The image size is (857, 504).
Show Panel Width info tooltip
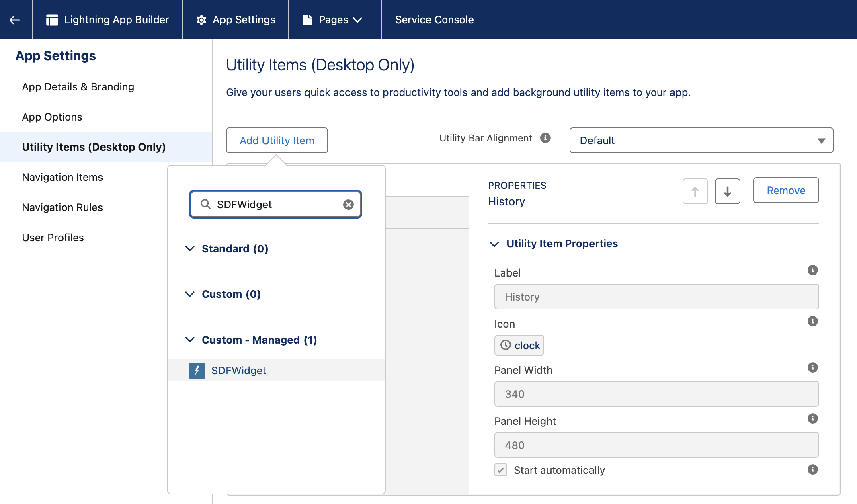pos(812,367)
